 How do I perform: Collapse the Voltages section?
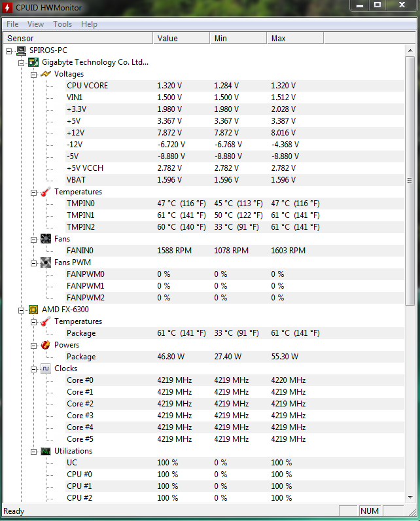click(x=33, y=75)
